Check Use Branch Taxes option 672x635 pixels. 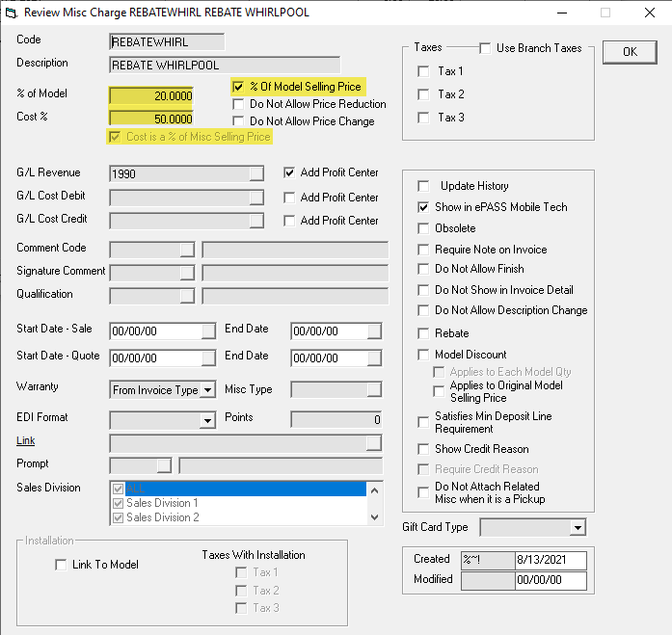click(x=485, y=48)
